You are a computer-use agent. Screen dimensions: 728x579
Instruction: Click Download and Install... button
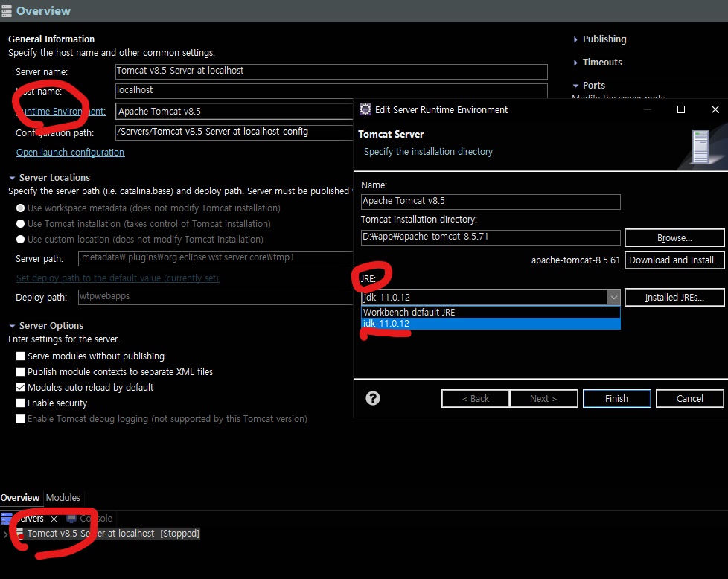(x=674, y=260)
